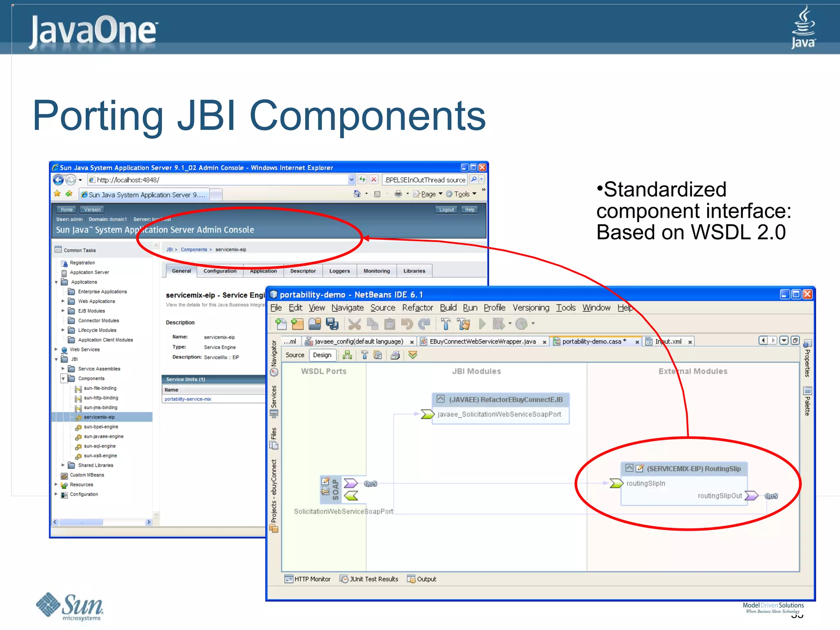Open the Navigate menu in NetBeans
840x630 pixels.
point(347,308)
